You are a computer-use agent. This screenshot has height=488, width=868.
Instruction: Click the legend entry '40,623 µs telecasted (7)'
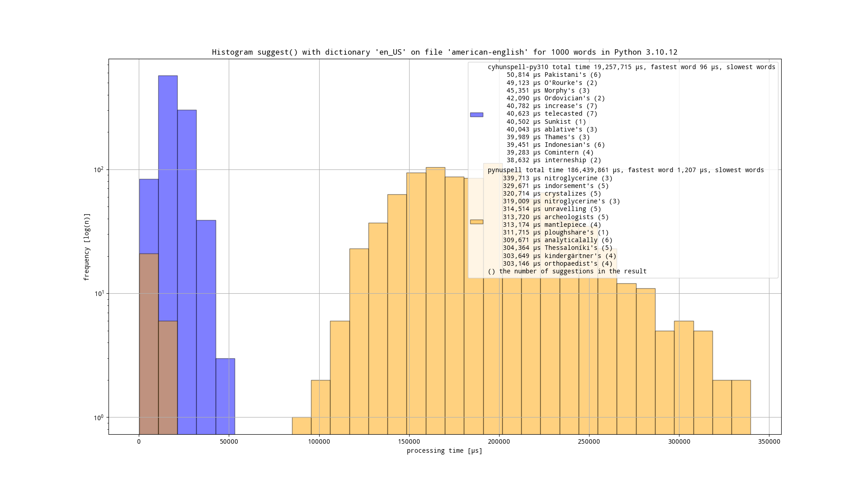pos(552,113)
